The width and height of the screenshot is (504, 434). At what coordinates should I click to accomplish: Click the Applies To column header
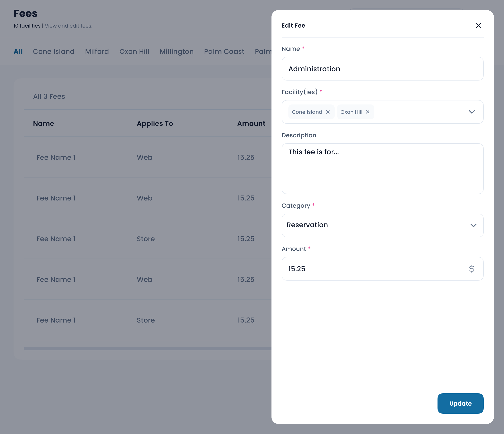155,124
